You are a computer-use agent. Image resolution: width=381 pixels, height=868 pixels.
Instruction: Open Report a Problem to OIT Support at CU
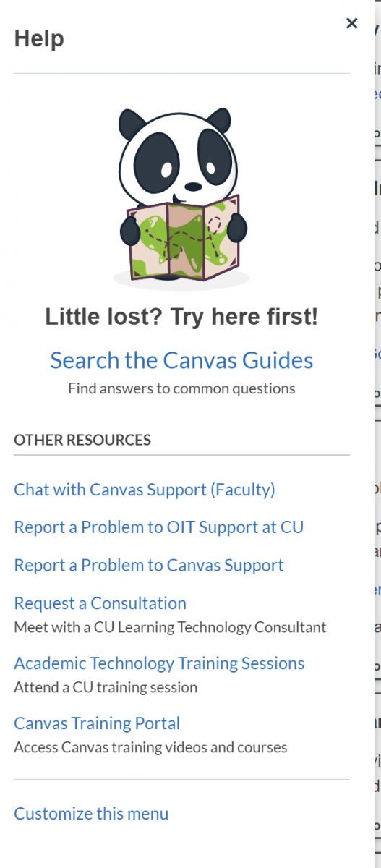tap(159, 527)
